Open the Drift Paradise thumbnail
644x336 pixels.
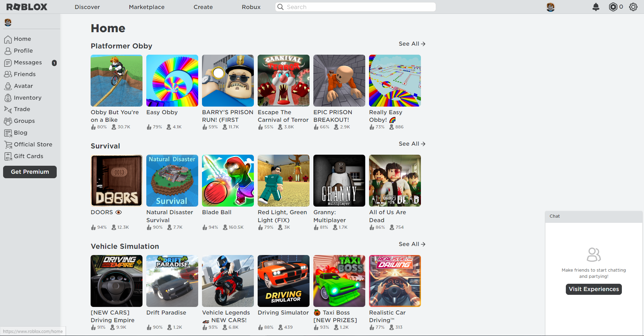tap(172, 281)
